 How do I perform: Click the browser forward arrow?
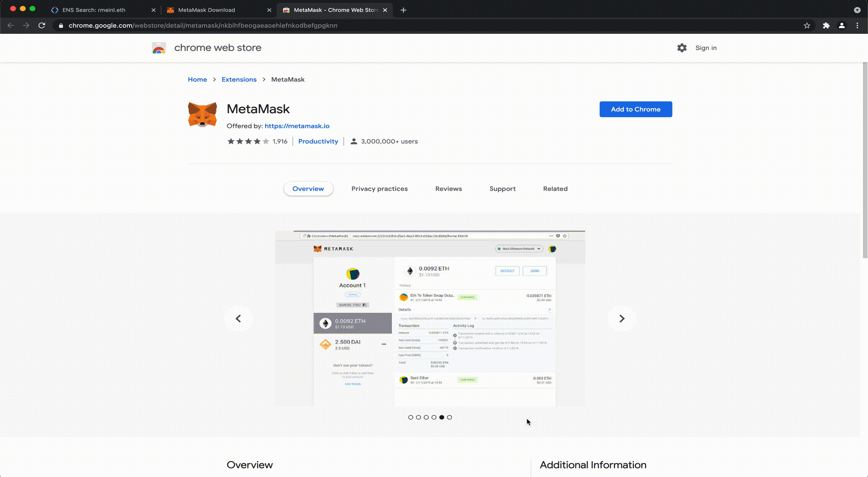tap(26, 26)
